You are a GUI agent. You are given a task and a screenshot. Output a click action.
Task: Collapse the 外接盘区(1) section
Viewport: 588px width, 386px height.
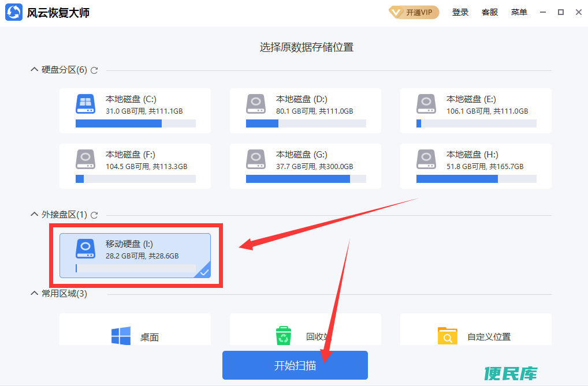34,214
